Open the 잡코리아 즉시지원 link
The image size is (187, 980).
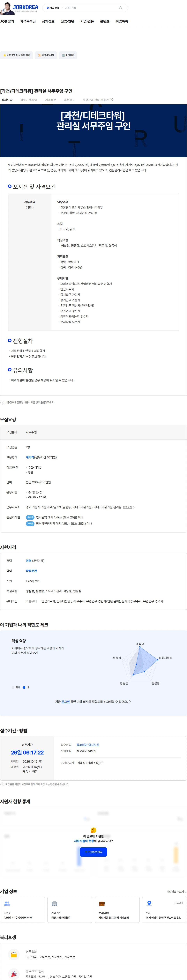click(88, 745)
